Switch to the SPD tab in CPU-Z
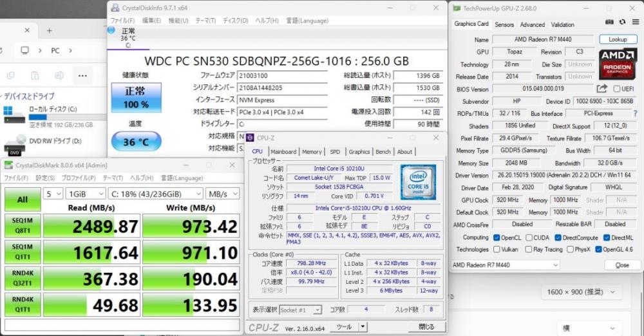The image size is (644, 336). point(335,151)
